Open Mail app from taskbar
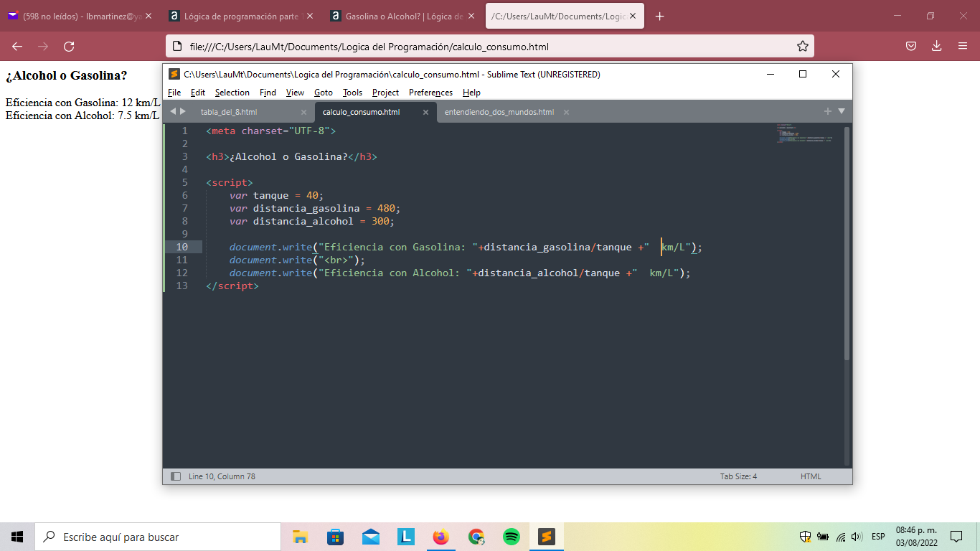 [370, 537]
